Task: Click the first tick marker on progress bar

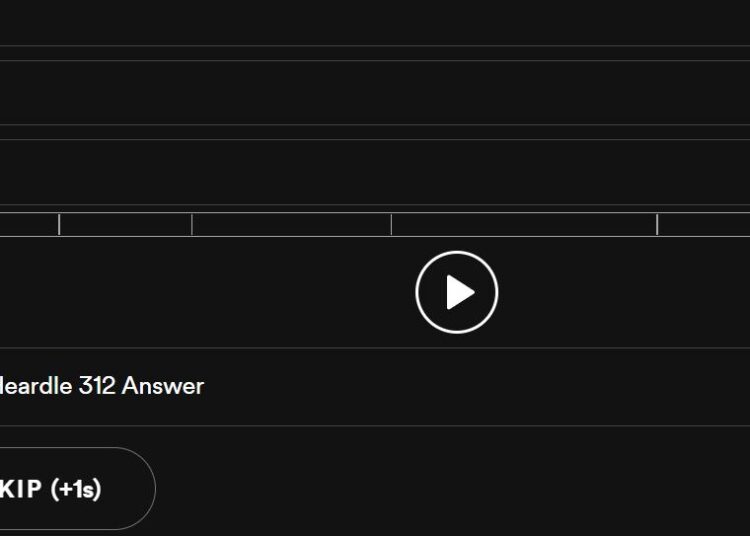Action: tap(59, 224)
